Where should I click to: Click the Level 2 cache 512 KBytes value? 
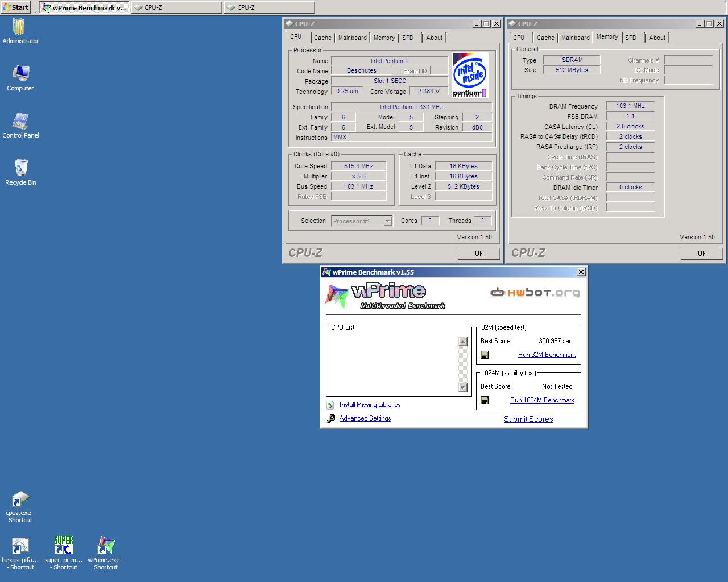point(464,186)
